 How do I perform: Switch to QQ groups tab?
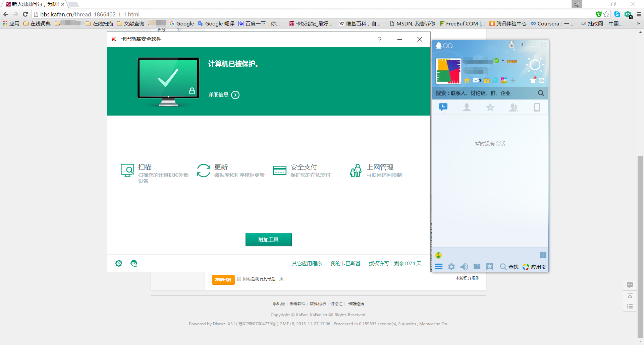coord(514,107)
